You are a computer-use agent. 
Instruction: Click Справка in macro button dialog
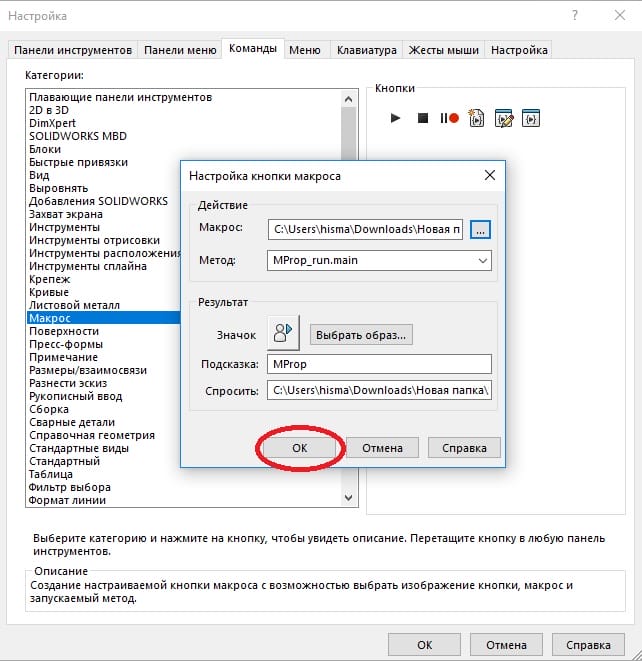coord(464,448)
